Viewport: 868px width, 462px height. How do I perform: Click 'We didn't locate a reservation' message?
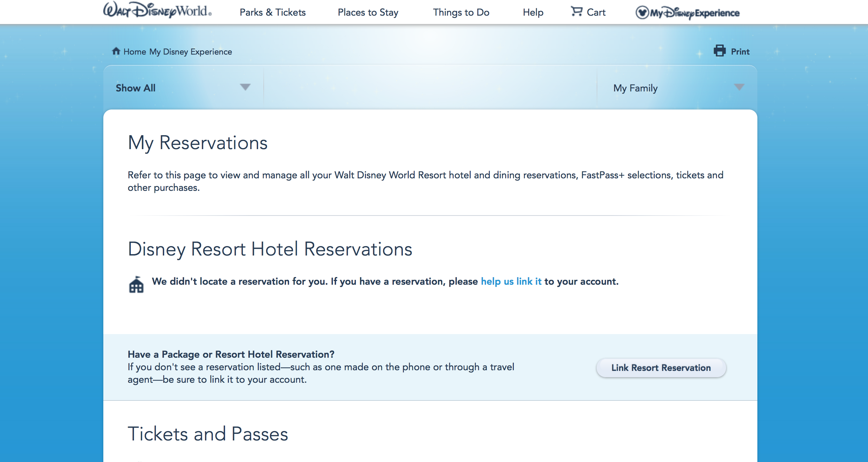coord(385,281)
